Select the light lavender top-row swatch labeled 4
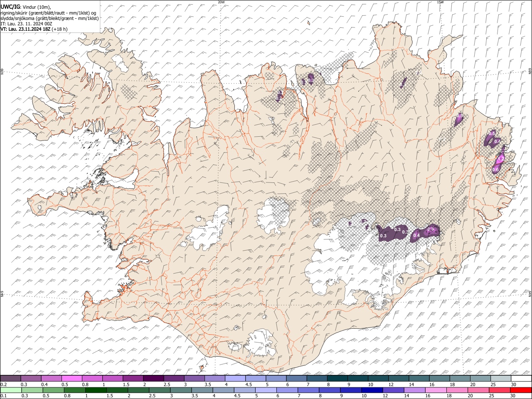Image resolution: width=532 pixels, height=399 pixels. [x=235, y=379]
